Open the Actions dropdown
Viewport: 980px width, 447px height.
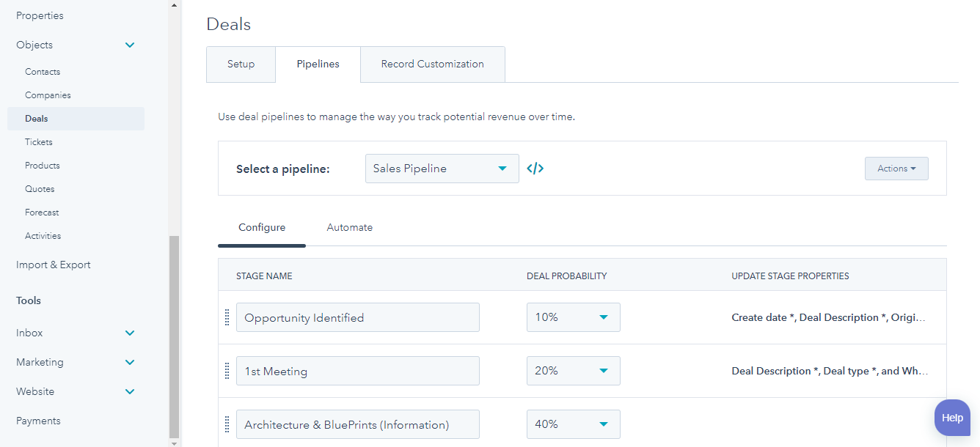click(896, 168)
